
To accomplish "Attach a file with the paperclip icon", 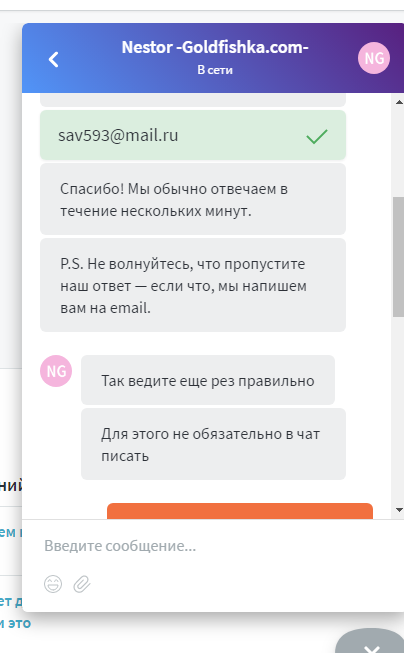I will 82,584.
